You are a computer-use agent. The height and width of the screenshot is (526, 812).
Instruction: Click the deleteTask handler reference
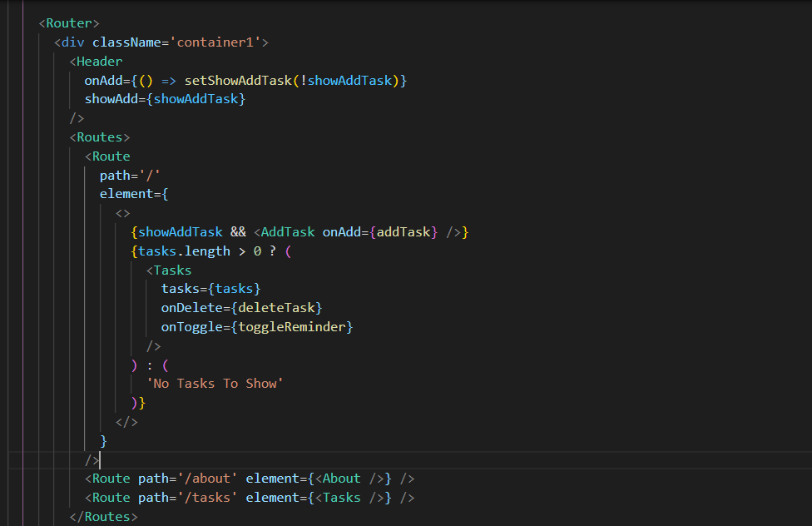[276, 308]
